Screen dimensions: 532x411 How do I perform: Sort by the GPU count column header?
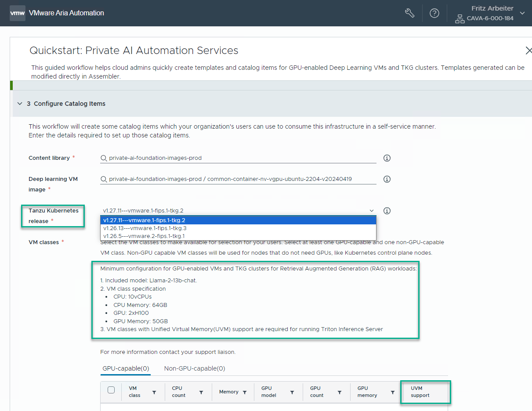click(317, 392)
